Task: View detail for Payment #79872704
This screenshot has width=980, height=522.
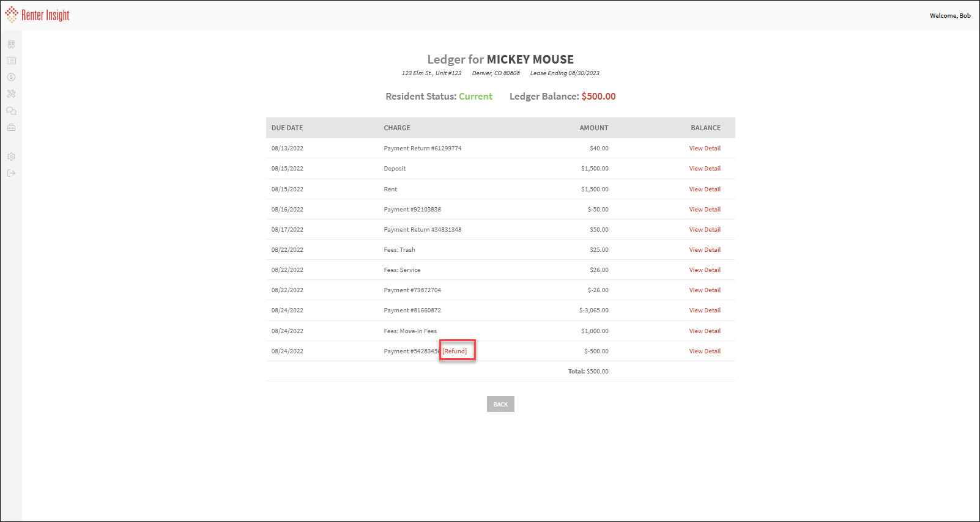Action: click(x=705, y=290)
